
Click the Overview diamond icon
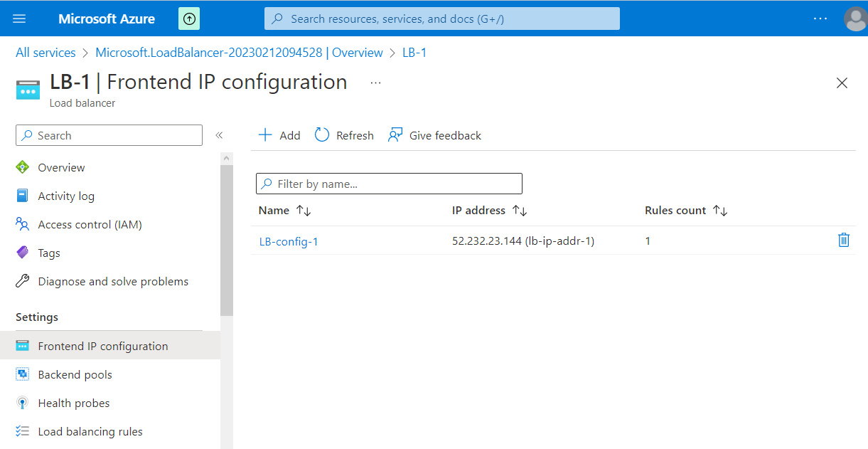(23, 168)
